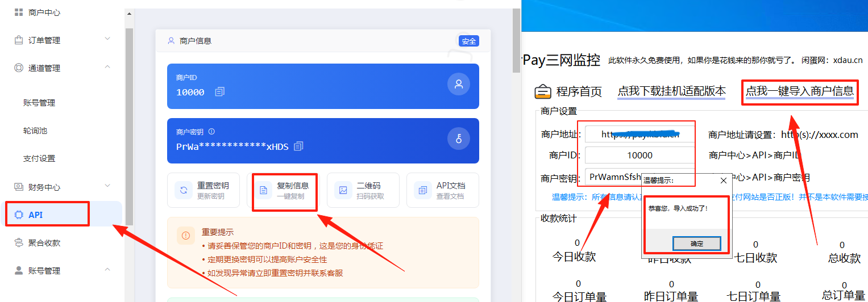Copy the masked 商户密钥 icon
868x302 pixels.
(x=298, y=146)
